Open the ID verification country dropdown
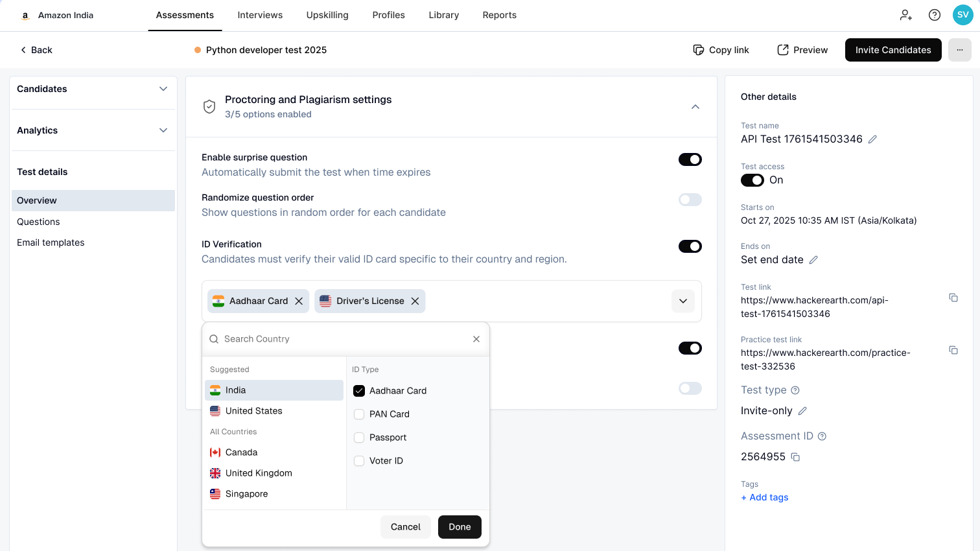Image resolution: width=980 pixels, height=551 pixels. [682, 301]
